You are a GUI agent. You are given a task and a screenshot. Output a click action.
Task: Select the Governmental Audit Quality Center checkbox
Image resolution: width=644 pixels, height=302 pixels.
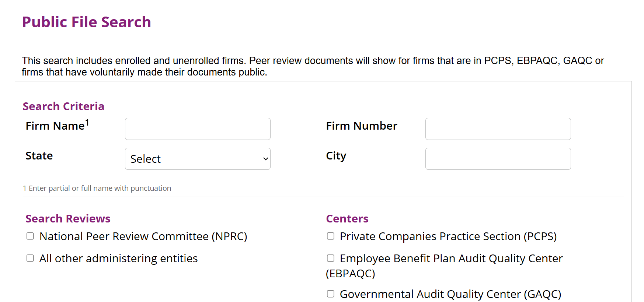coord(331,294)
